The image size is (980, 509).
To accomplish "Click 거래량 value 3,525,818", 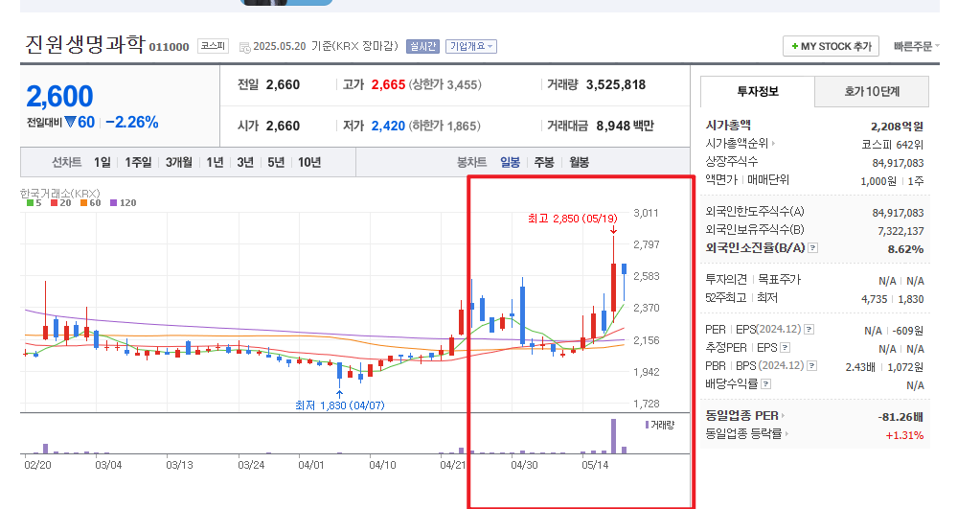I will [616, 85].
